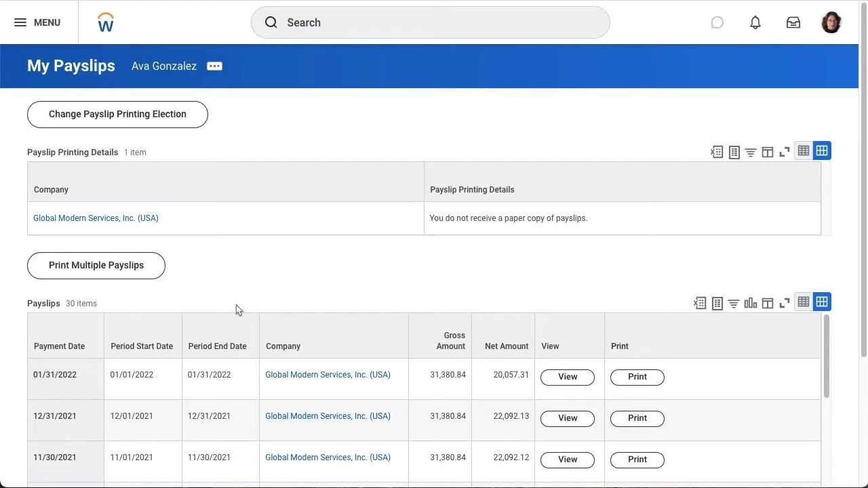Toggle fullscreen for Payslip Printing Details table

785,152
